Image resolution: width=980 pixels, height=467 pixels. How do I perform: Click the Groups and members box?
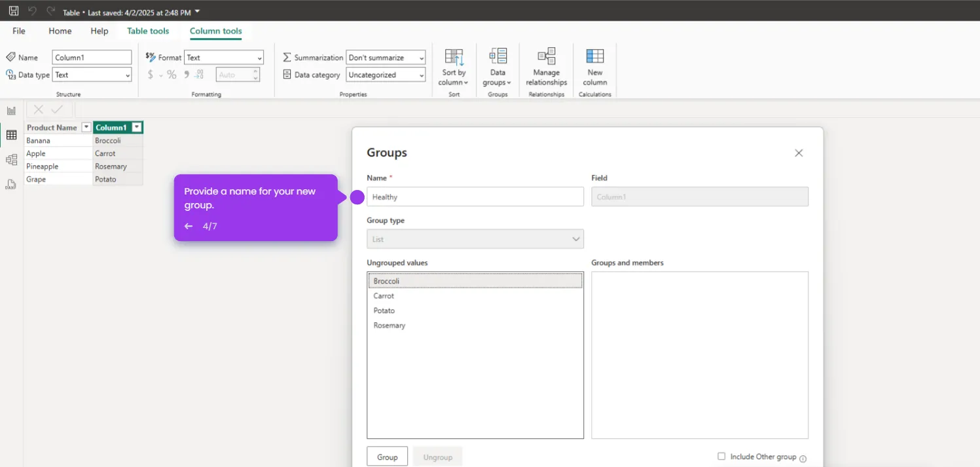click(700, 355)
